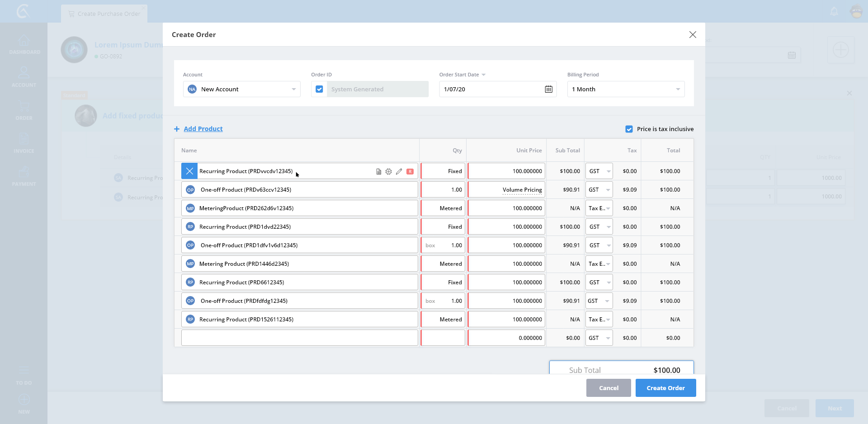Open the Billing Period dropdown
The width and height of the screenshot is (868, 424).
[x=678, y=90]
